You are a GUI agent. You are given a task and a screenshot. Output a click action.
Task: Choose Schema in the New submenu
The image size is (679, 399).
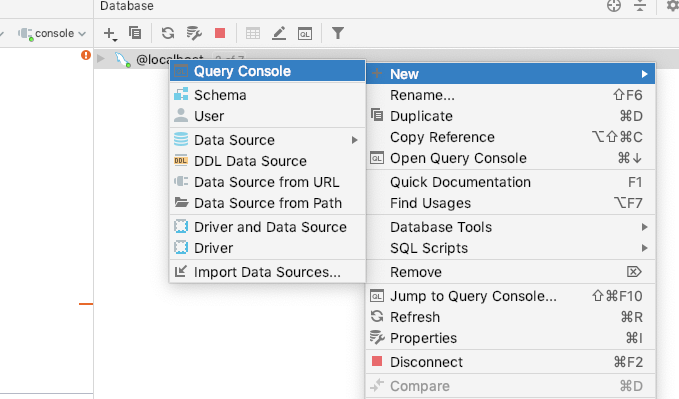point(268,95)
